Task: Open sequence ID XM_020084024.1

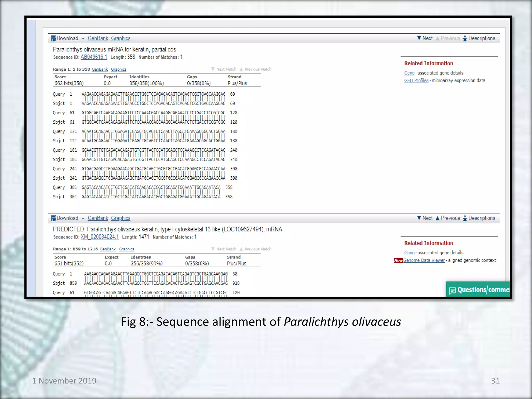Action: pyautogui.click(x=99, y=237)
